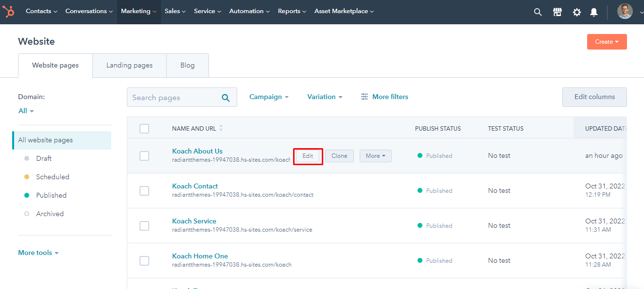Screen dimensions: 644x289
Task: Expand the More tools dropdown
Action: pyautogui.click(x=38, y=253)
